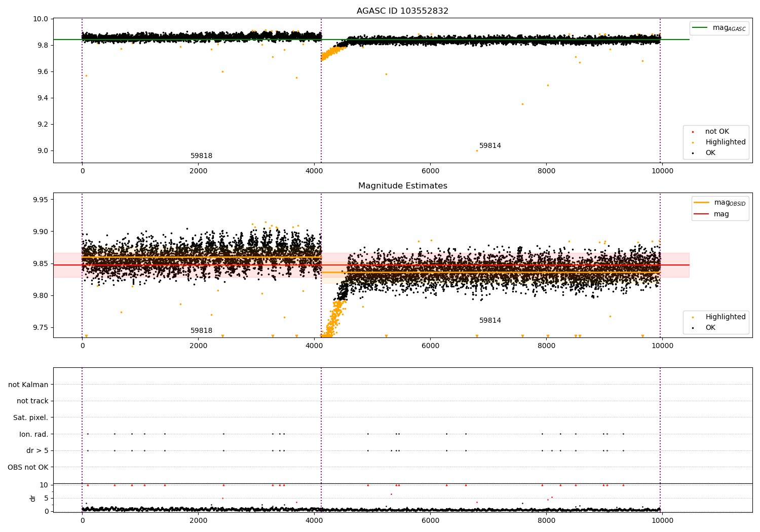Click the "9.95" y-tick on middle plot
Screen dimensions: 760x532
tap(41, 200)
